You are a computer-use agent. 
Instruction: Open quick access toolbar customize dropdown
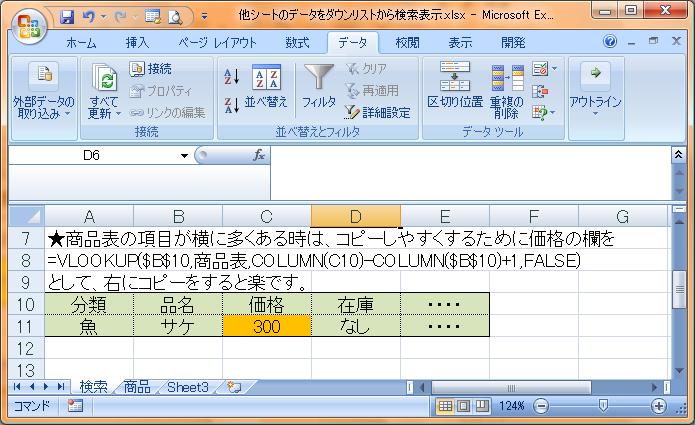pos(204,17)
